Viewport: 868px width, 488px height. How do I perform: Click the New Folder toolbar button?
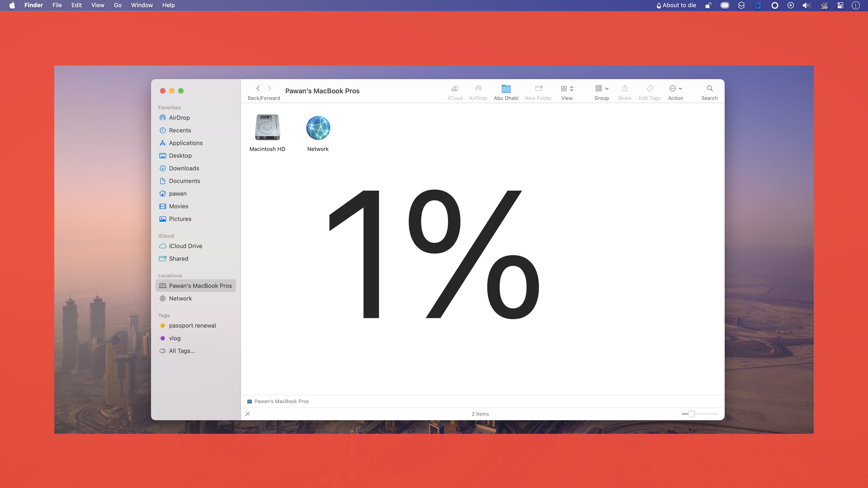point(538,92)
